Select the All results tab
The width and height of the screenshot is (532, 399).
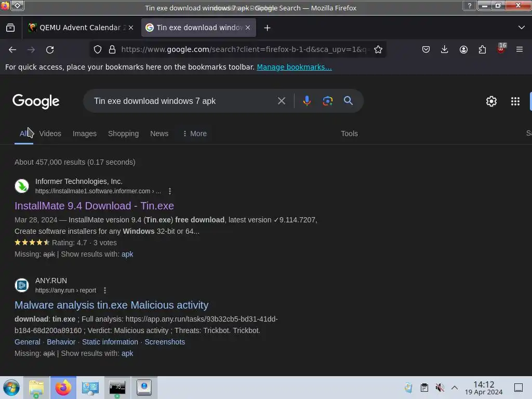(24, 134)
